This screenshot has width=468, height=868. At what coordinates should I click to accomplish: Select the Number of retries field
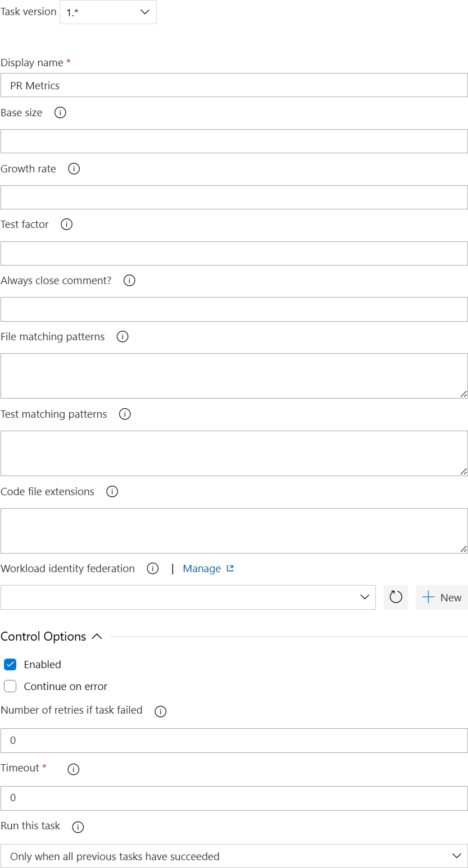point(234,740)
